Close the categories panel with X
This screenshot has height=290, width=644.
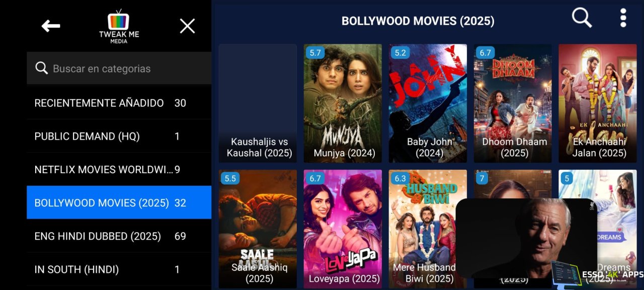(187, 26)
